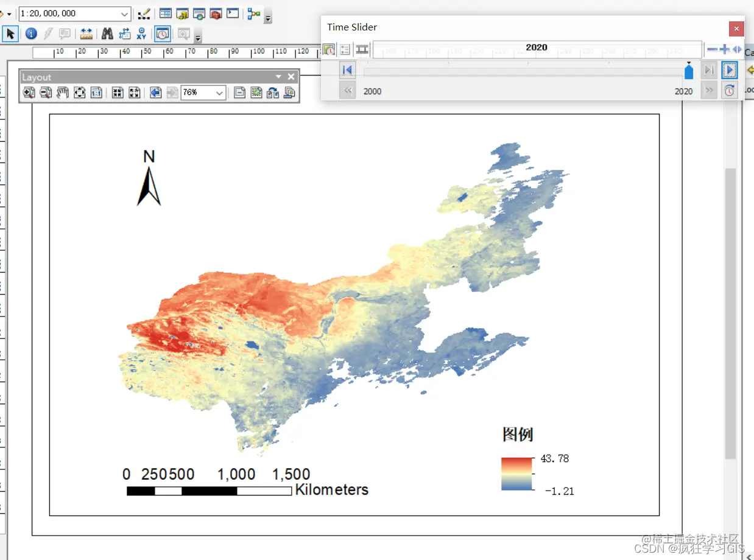
Task: Click the Time Slider track bar
Action: click(524, 72)
